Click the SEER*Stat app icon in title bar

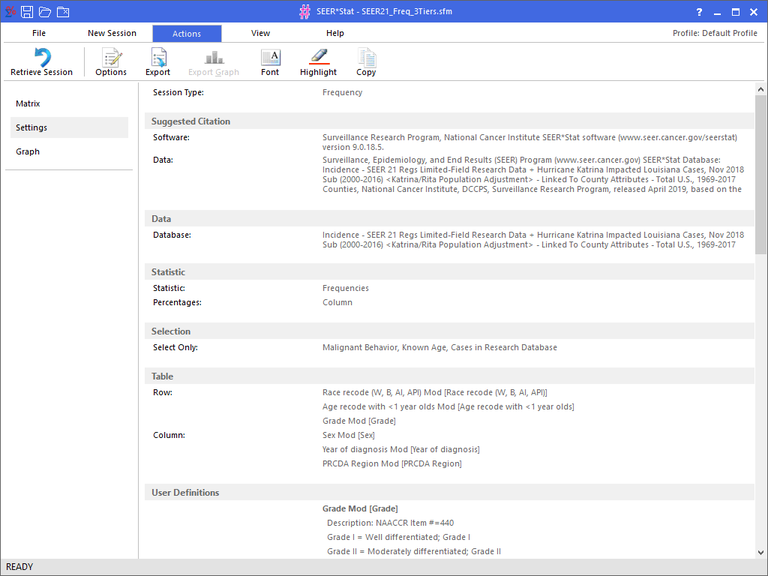8,12
